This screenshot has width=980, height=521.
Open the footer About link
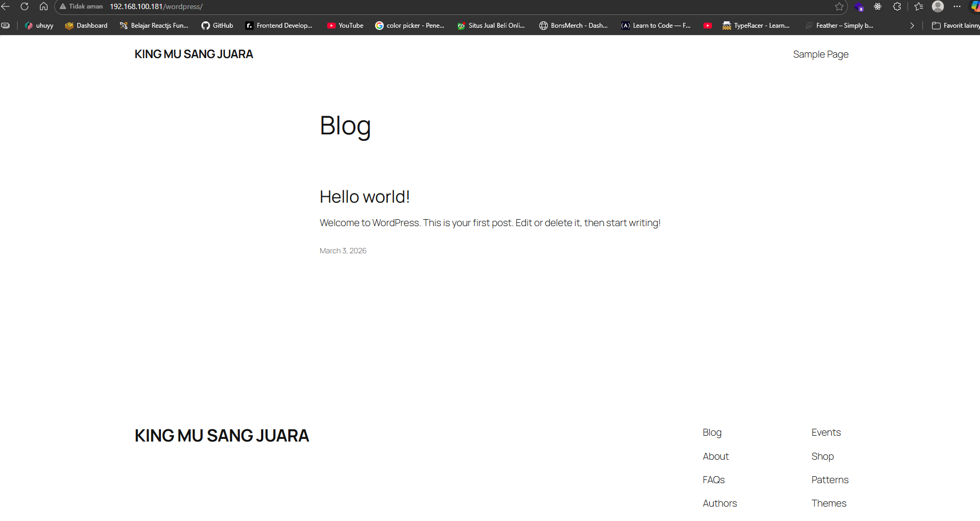(x=716, y=456)
